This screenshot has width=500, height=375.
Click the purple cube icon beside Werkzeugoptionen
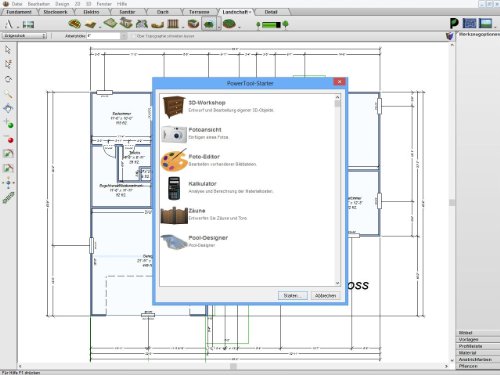(x=450, y=35)
